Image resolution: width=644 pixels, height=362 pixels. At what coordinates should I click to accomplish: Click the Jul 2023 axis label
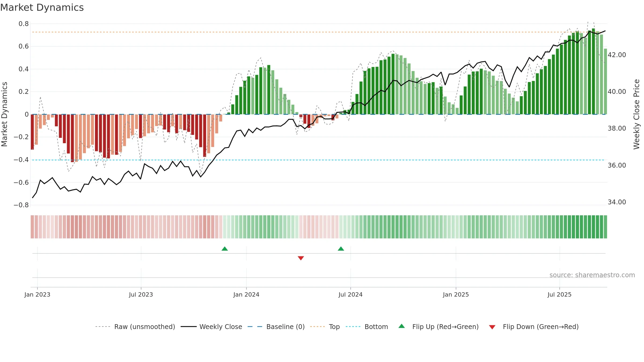point(141,294)
